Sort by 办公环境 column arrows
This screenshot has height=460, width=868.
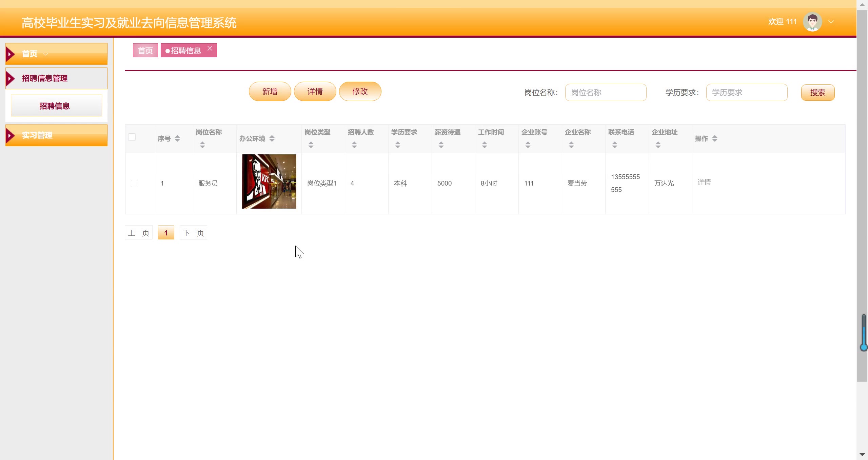272,138
